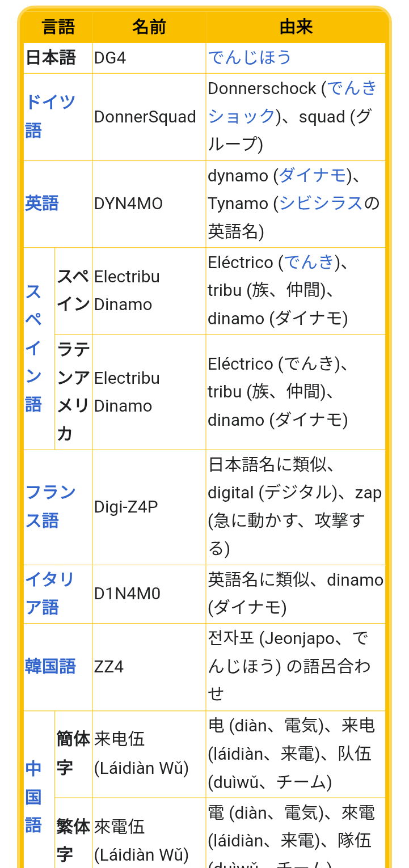
Task: Click the 英語 language link
Action: coord(42,204)
